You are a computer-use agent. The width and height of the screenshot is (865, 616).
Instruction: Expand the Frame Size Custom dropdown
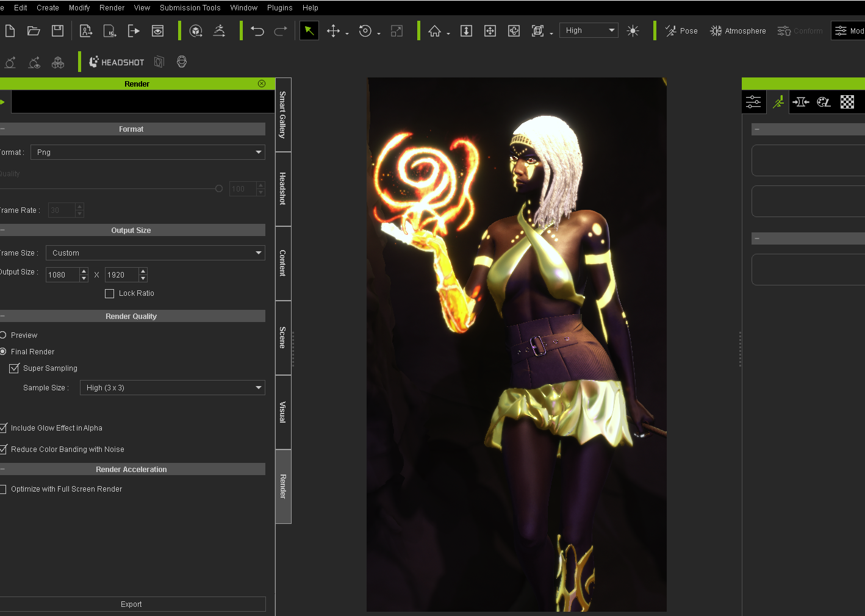(x=155, y=253)
